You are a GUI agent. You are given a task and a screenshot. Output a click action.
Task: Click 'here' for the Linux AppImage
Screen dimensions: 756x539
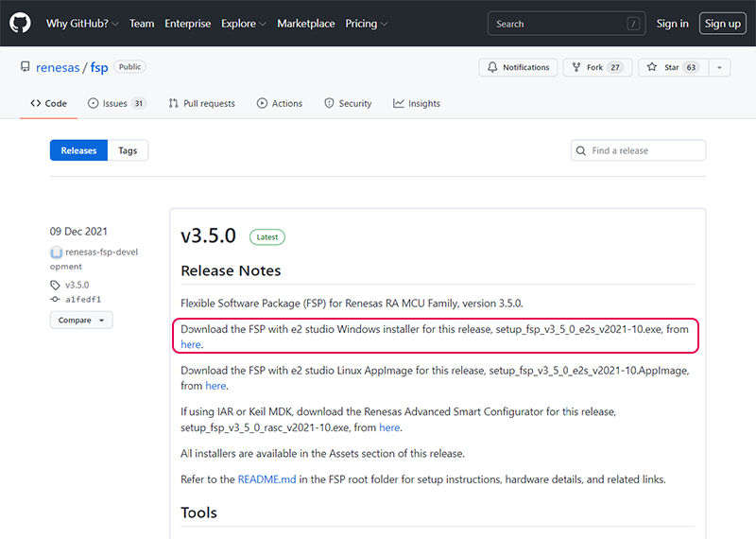coord(215,386)
